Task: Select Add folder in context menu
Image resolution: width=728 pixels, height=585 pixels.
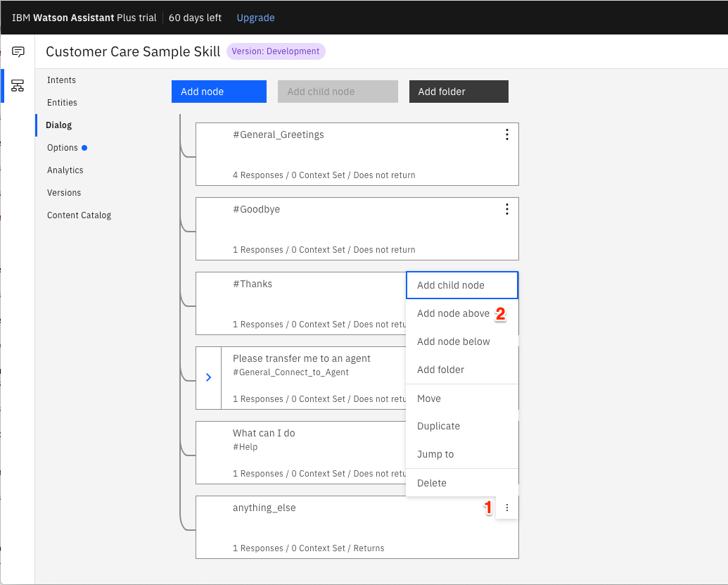Action: pyautogui.click(x=462, y=370)
